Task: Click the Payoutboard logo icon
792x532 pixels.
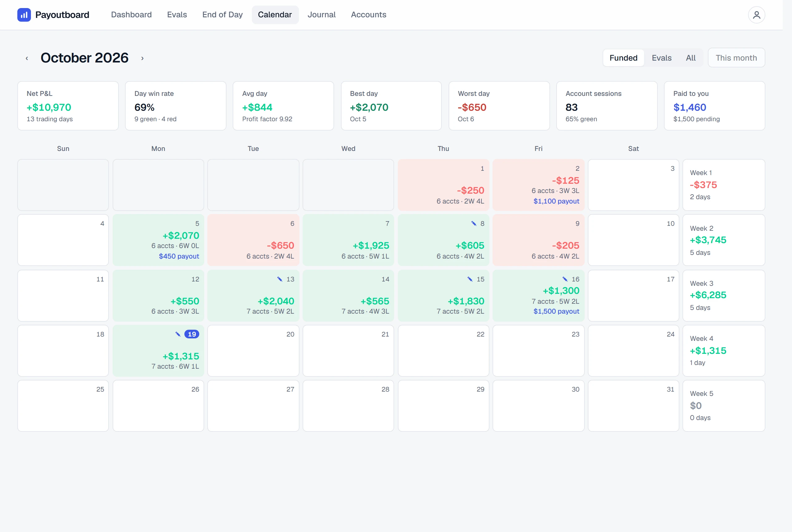Action: (x=24, y=15)
